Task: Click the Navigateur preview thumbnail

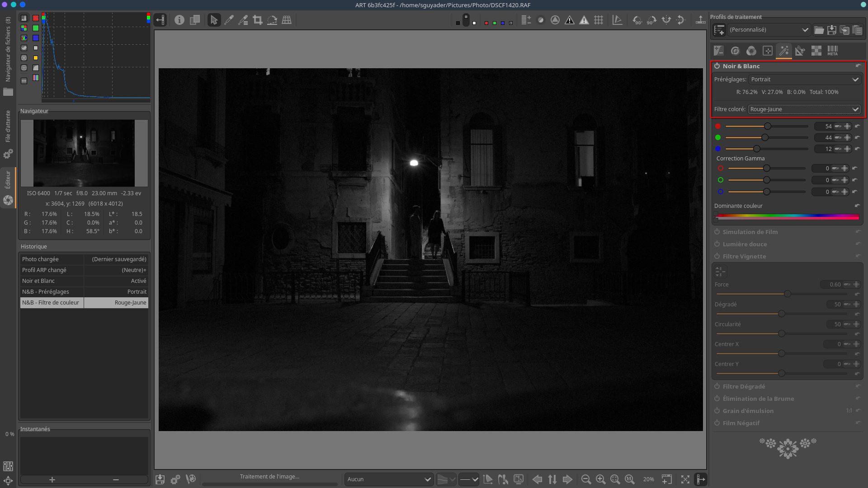Action: click(84, 153)
